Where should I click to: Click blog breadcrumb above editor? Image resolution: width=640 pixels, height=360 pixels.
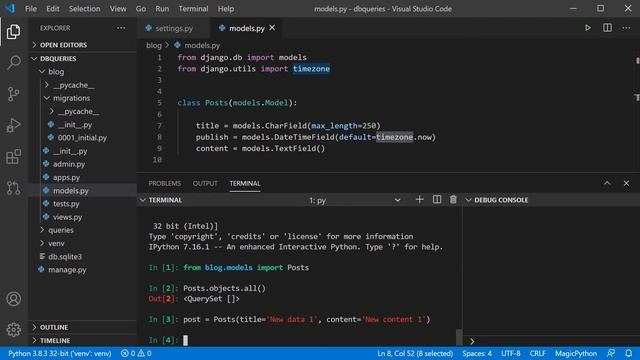tap(154, 45)
